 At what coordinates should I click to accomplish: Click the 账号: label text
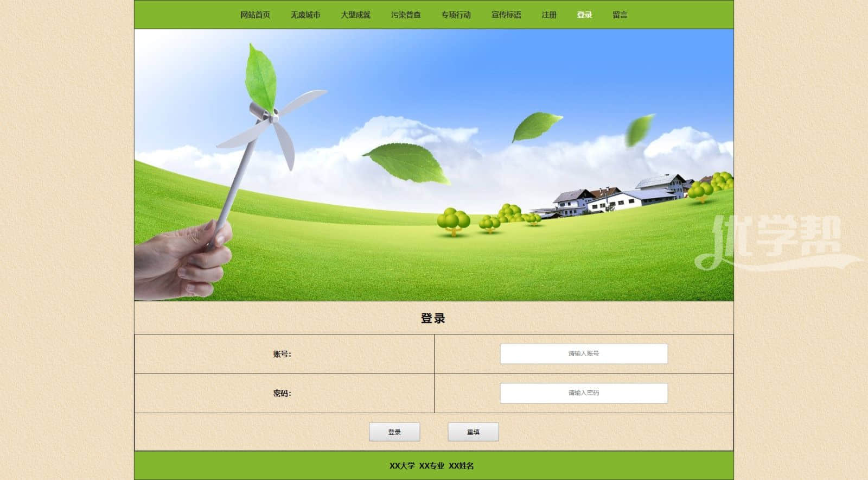pyautogui.click(x=282, y=354)
